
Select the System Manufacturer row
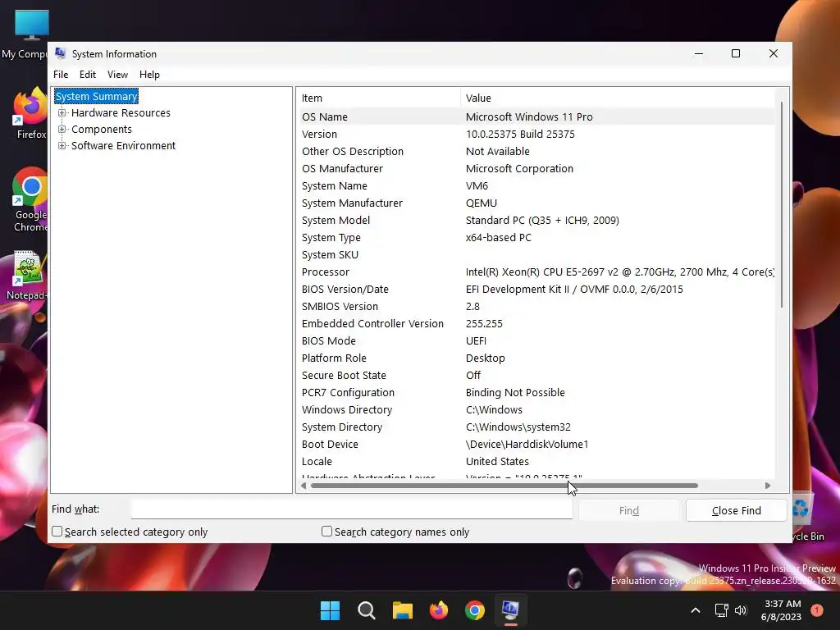tap(537, 203)
